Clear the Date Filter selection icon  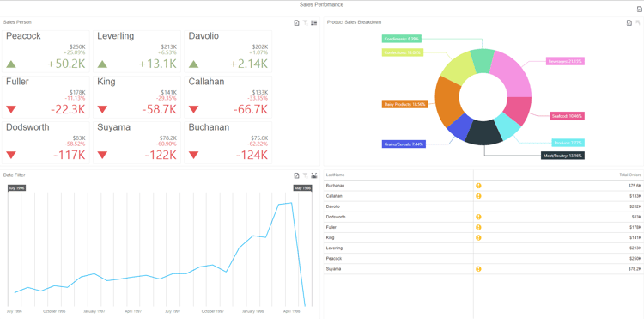[305, 176]
